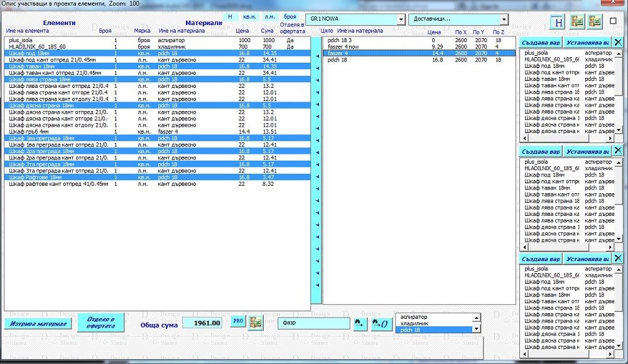The height and width of the screenshot is (364, 628).
Task: Click the По Y column header
Action: tap(478, 32)
